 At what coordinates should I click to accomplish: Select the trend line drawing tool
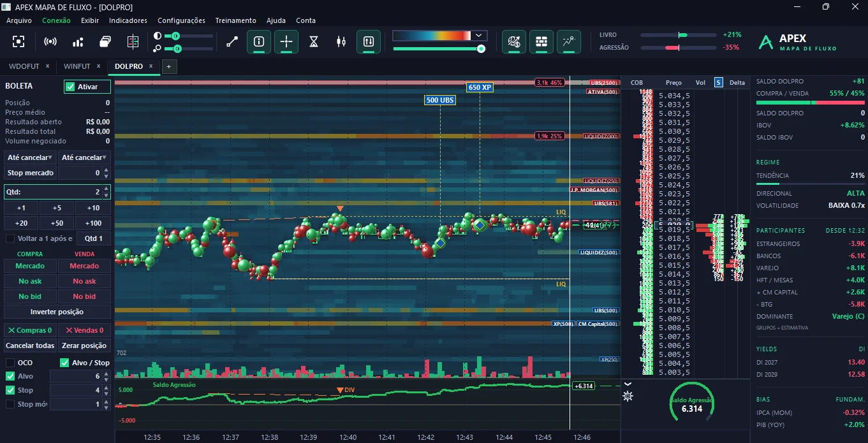click(232, 42)
